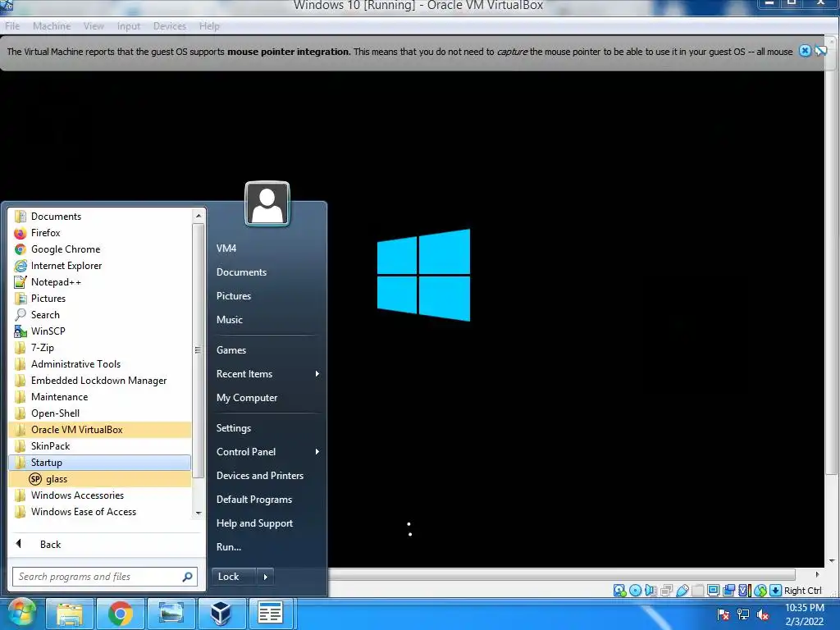Click the USB devices indicator icon
This screenshot has height=630, width=840.
[x=682, y=591]
